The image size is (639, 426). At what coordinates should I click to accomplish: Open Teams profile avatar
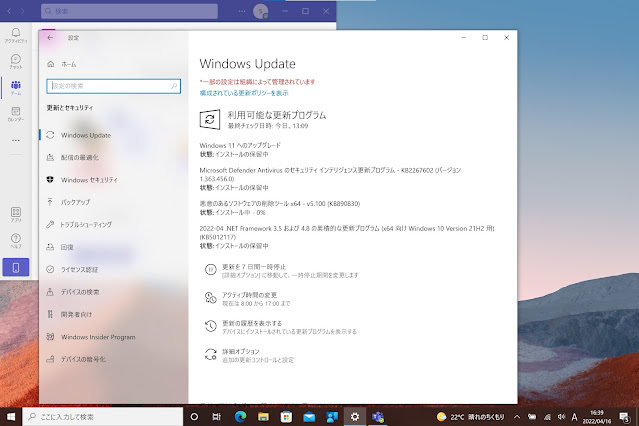tap(260, 11)
